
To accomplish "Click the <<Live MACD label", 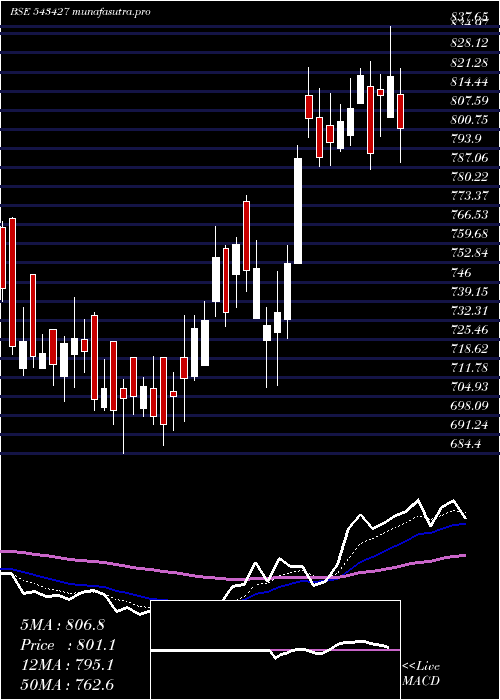I will point(421,673).
